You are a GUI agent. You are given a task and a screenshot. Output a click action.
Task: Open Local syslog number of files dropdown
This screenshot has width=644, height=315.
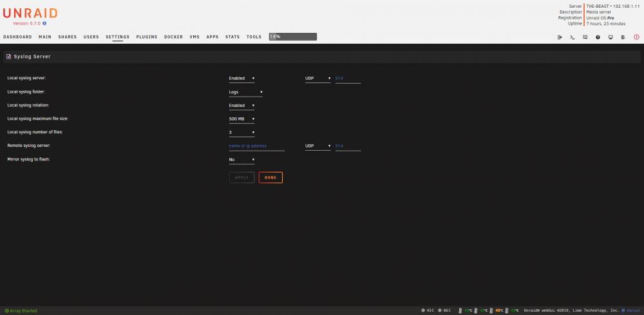pyautogui.click(x=241, y=133)
